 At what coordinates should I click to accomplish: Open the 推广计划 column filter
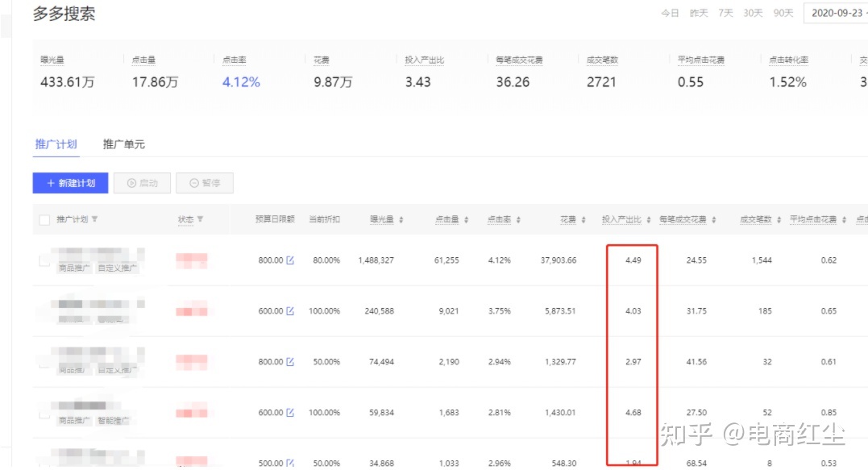coord(95,220)
